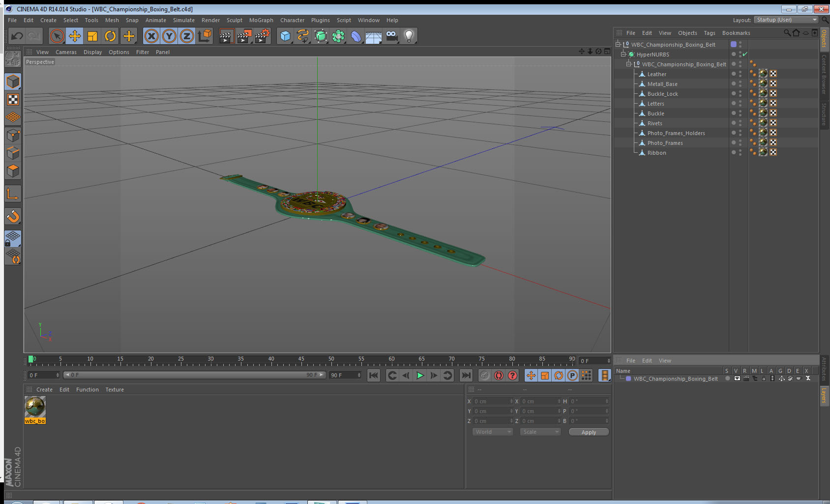Activate the Move tool in toolbar
830x504 pixels.
(75, 36)
